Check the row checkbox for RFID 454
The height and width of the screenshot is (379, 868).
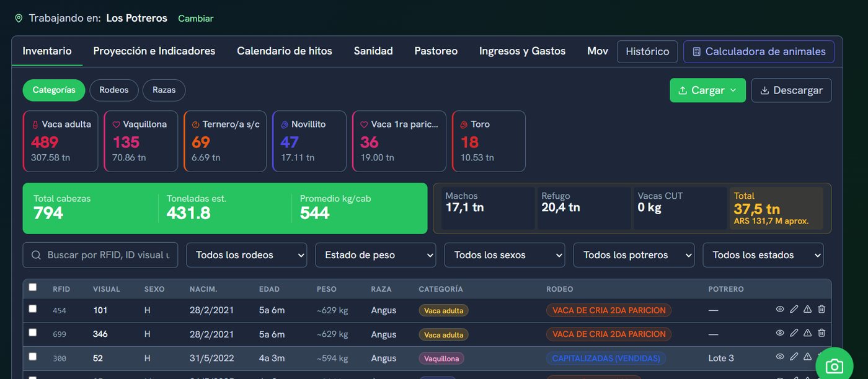coord(33,308)
